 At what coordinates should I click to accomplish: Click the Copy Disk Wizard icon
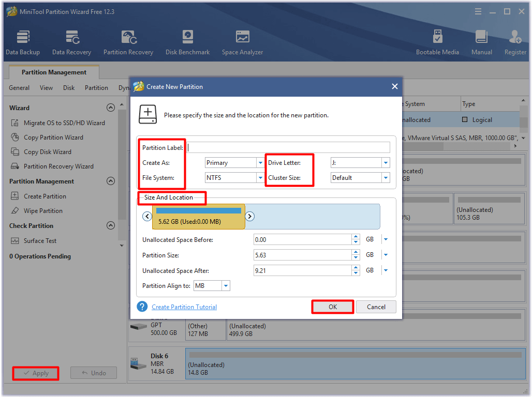[14, 152]
